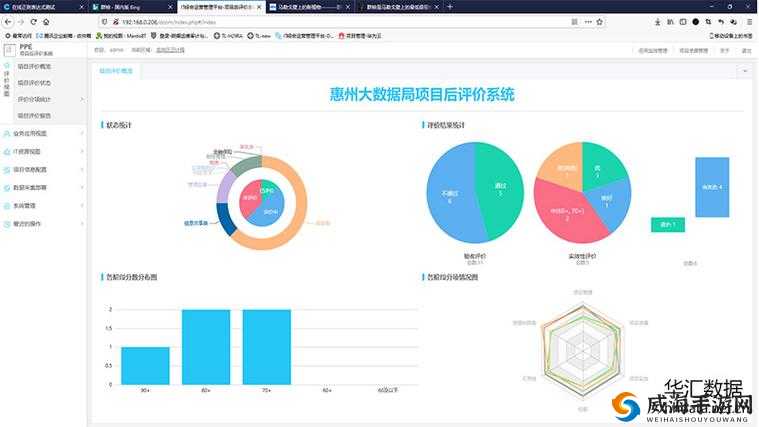The width and height of the screenshot is (759, 427).
Task: Toggle the sidebar panel icon in the toolbar
Action: tap(683, 22)
